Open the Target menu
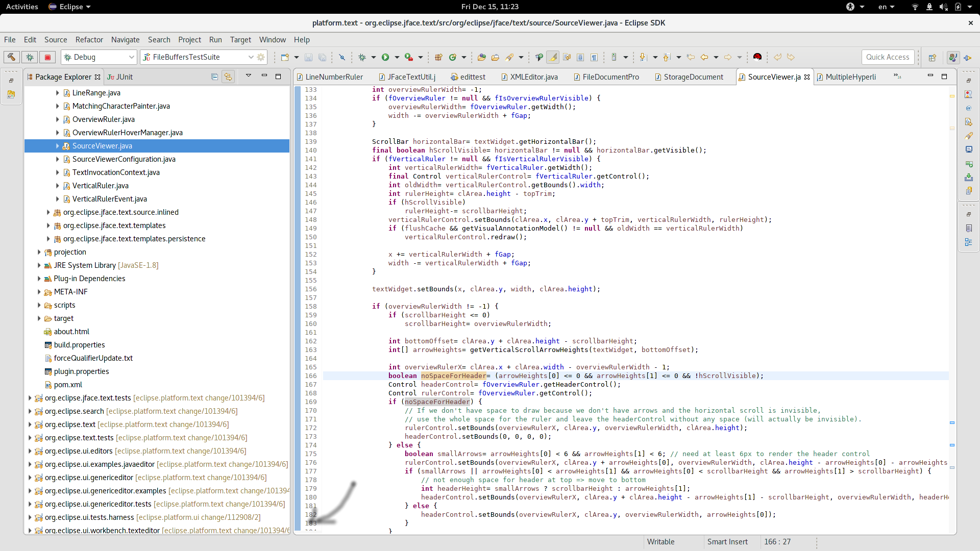980x551 pixels. click(240, 40)
